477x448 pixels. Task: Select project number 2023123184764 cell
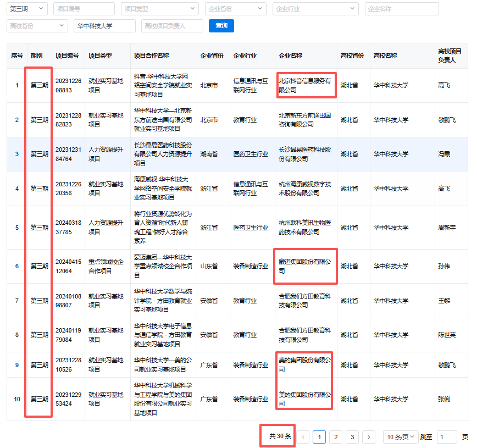(69, 154)
